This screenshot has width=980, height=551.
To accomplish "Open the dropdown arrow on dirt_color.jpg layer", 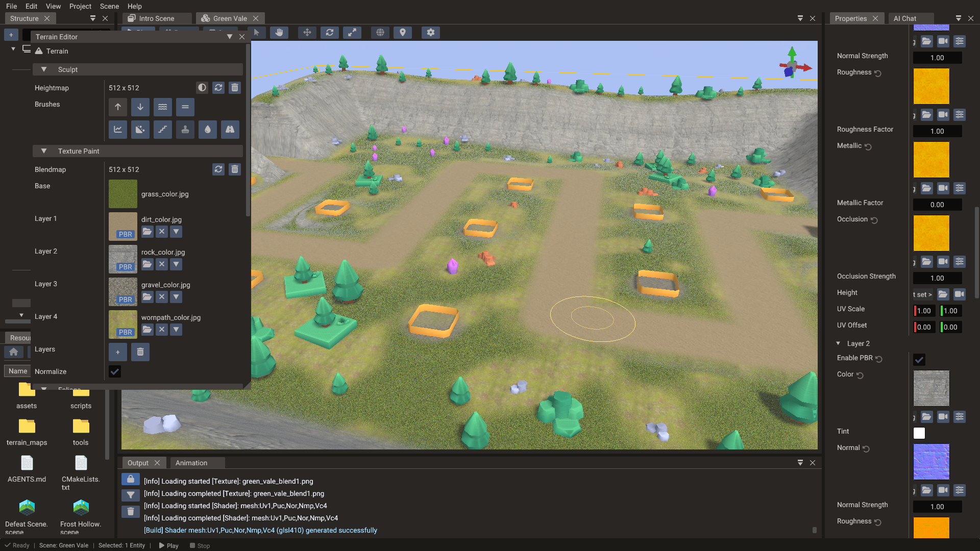I will (176, 232).
